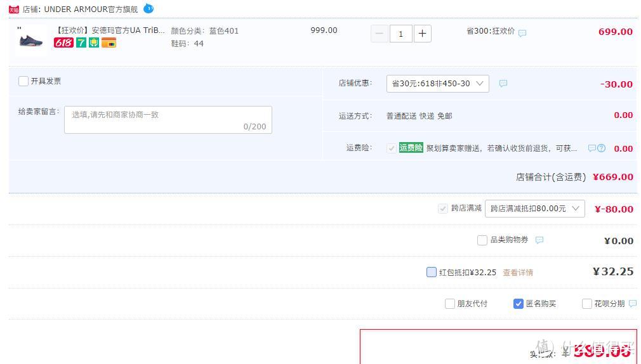This screenshot has height=364, width=641.
Task: Click the store name UNDER ARMOUR官方旗舰
Action: pyautogui.click(x=91, y=9)
